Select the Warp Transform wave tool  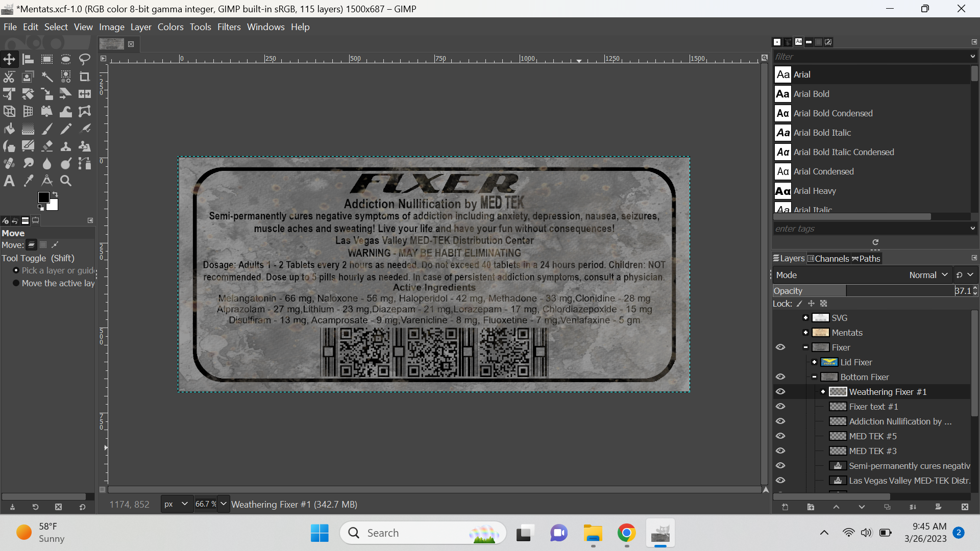66,111
